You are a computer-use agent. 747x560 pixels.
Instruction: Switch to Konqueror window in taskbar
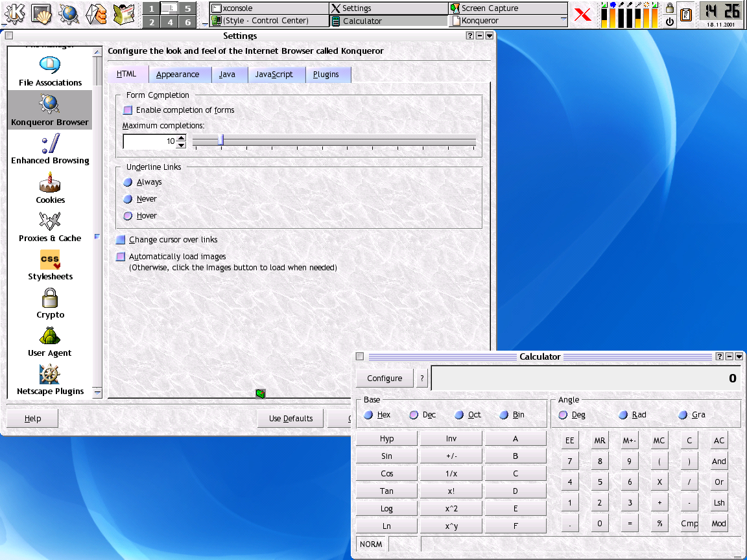tap(504, 21)
